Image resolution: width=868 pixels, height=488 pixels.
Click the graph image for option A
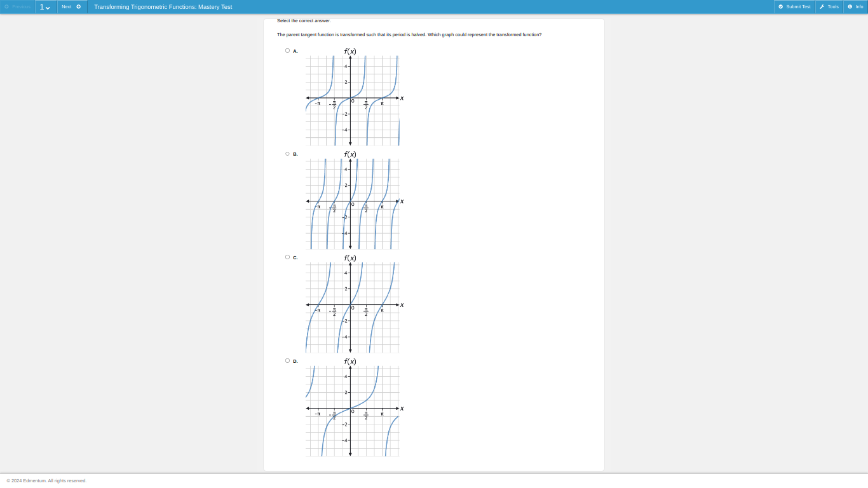tap(355, 97)
